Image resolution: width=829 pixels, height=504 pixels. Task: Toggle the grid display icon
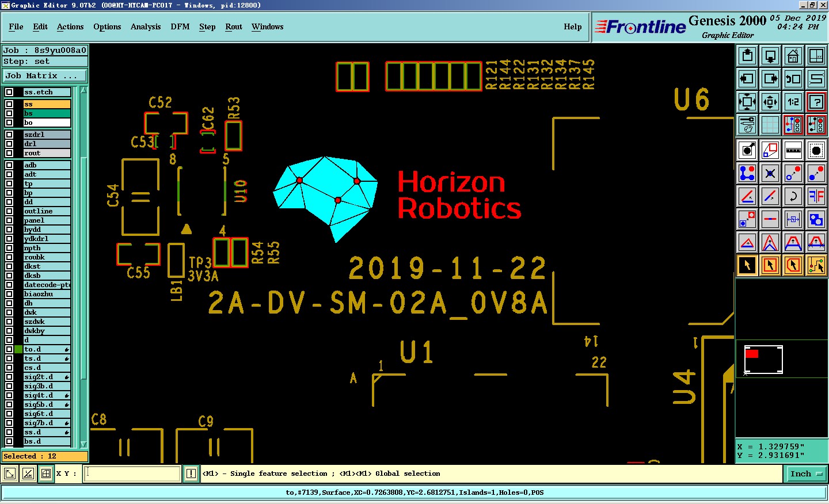[770, 125]
